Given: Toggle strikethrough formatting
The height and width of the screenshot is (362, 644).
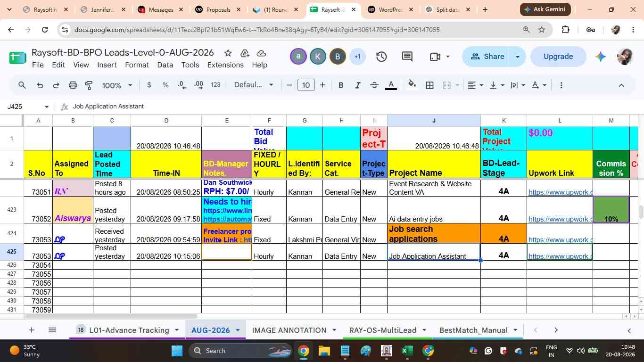Looking at the screenshot, I should point(374,85).
